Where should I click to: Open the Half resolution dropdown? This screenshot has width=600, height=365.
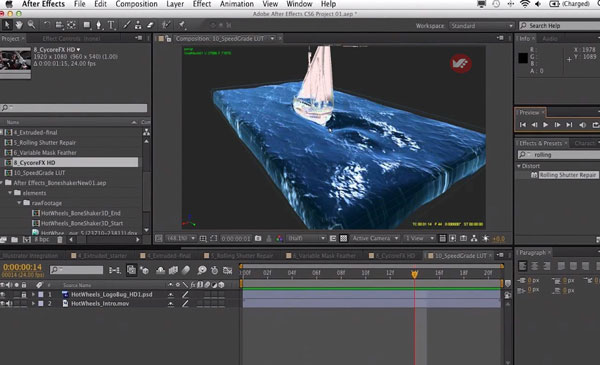click(306, 238)
